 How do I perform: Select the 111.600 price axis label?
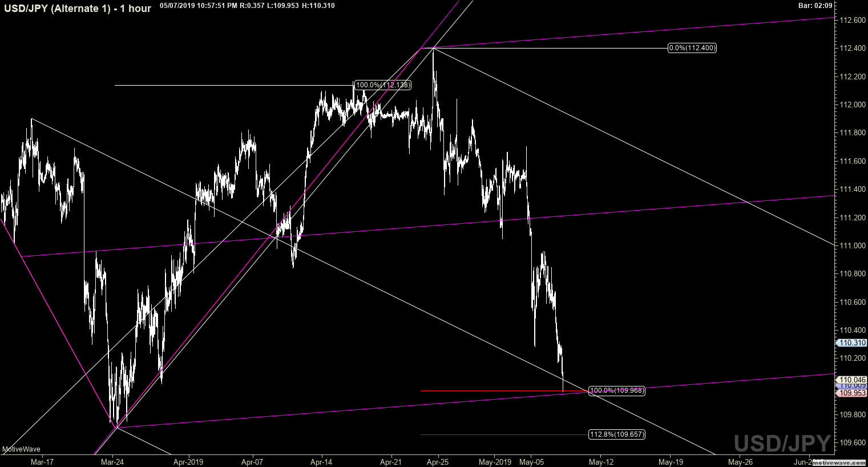[x=853, y=161]
